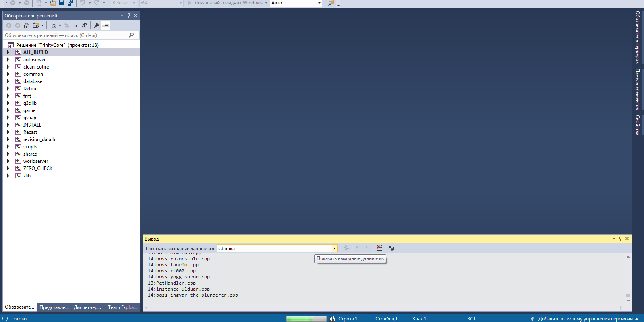Viewport: 644px width, 322px height.
Task: Select the clean_cotire project
Action: [36, 67]
